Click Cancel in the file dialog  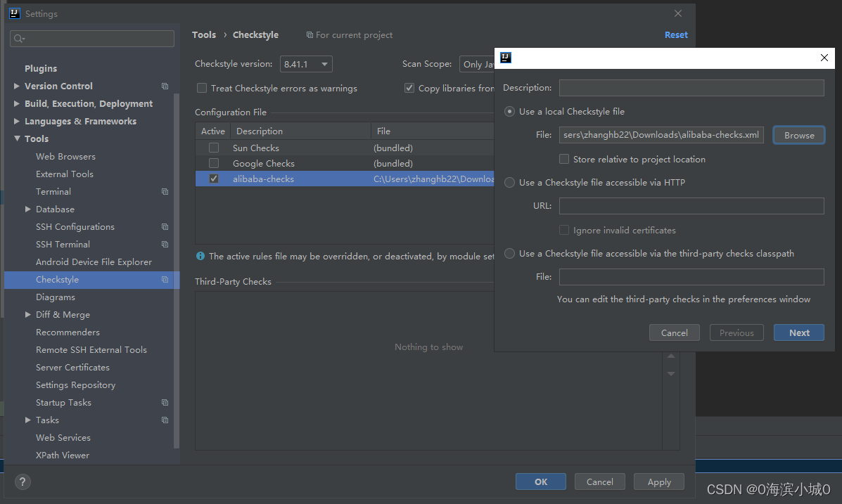(675, 332)
